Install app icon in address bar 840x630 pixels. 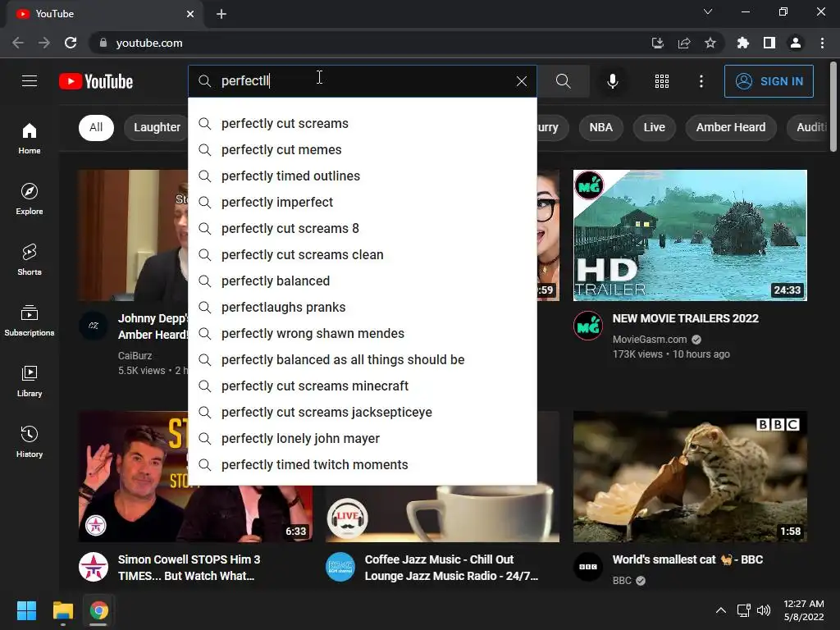coord(658,43)
